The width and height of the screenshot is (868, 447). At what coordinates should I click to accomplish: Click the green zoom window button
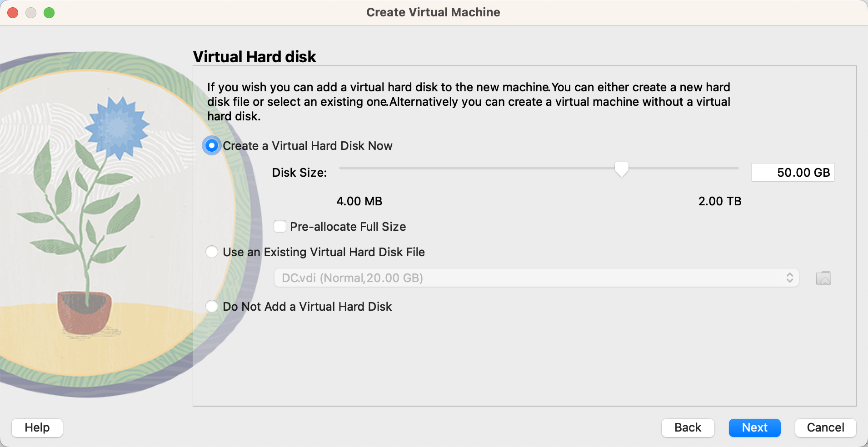pyautogui.click(x=49, y=13)
